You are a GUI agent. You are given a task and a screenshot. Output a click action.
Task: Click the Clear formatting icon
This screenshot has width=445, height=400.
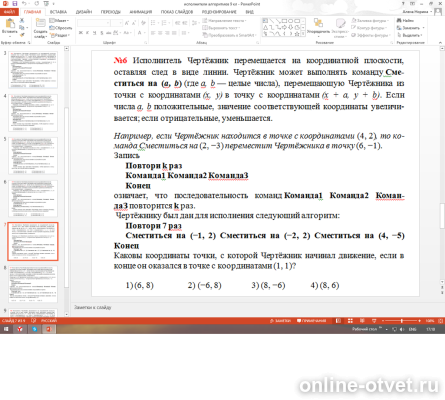click(143, 23)
